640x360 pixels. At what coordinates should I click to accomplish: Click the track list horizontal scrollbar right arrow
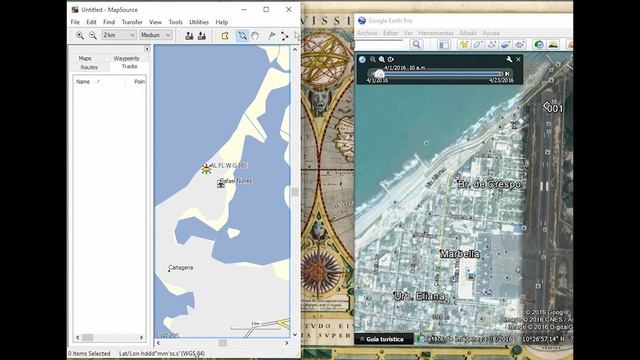click(x=141, y=338)
